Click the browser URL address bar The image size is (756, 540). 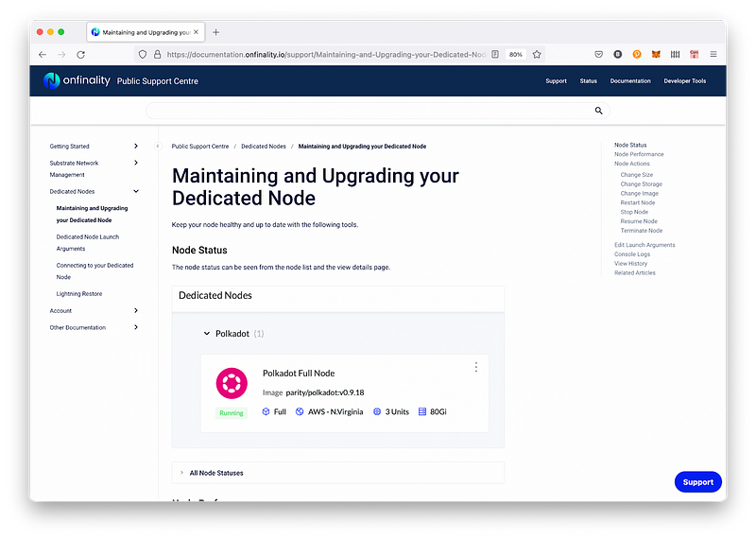pyautogui.click(x=325, y=55)
